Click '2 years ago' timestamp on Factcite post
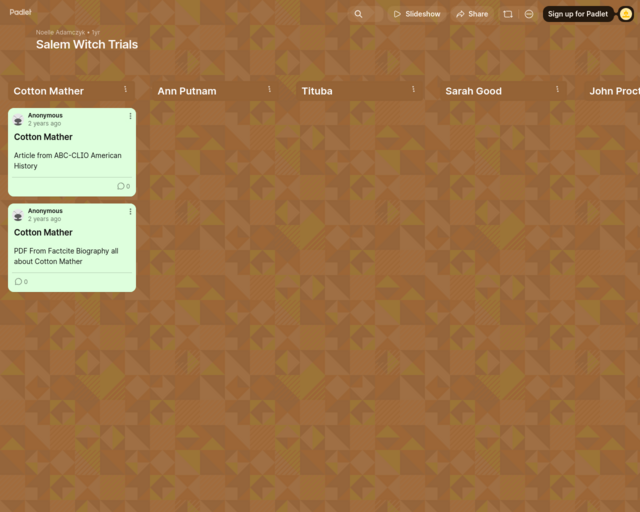 click(x=44, y=219)
